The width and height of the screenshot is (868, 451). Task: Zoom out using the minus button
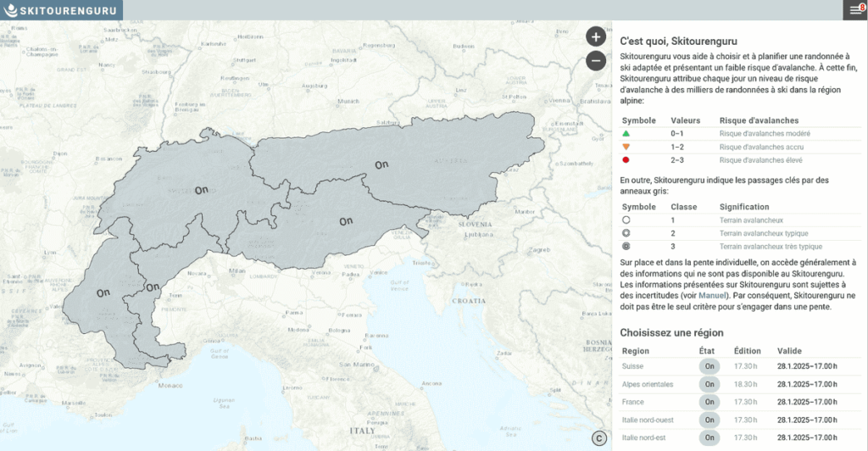(595, 61)
